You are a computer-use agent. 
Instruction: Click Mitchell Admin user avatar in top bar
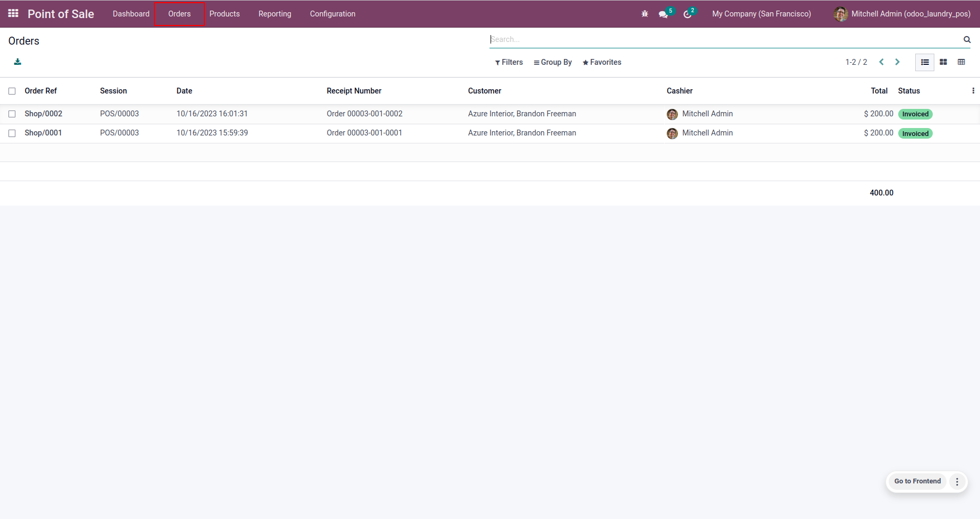[x=840, y=14]
